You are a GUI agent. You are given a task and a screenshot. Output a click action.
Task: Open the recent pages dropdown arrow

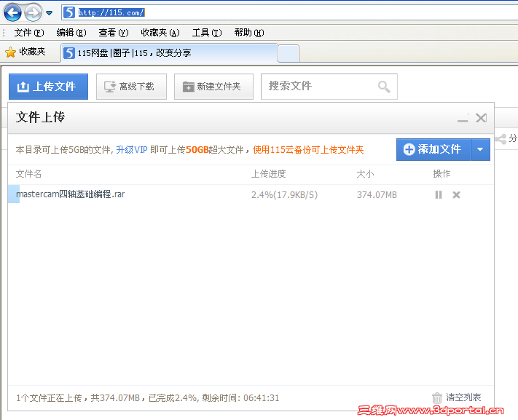50,13
